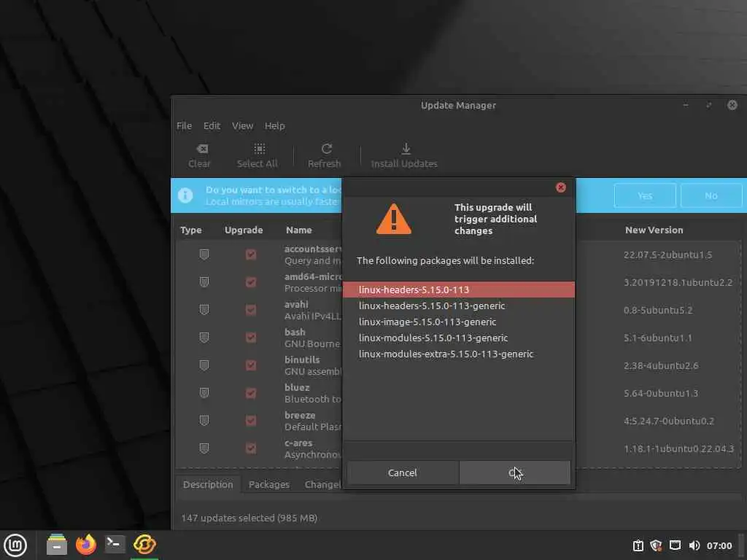Click the volume icon in system tray
The width and height of the screenshot is (747, 560).
coord(694,545)
